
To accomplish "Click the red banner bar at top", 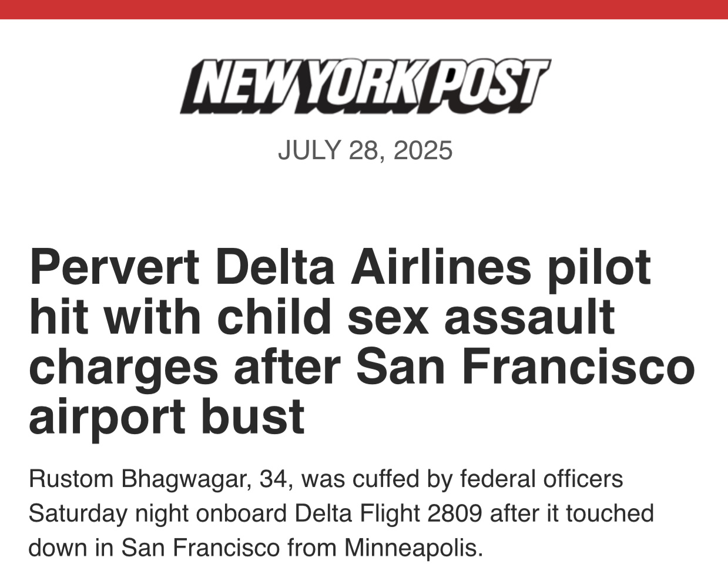I will [364, 9].
